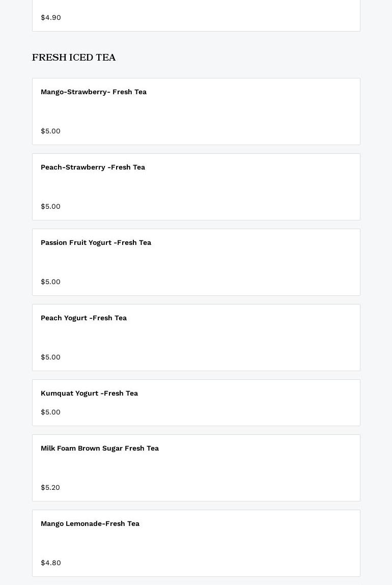Click $5.00 price under Peach-Strawberry tea

(50, 206)
